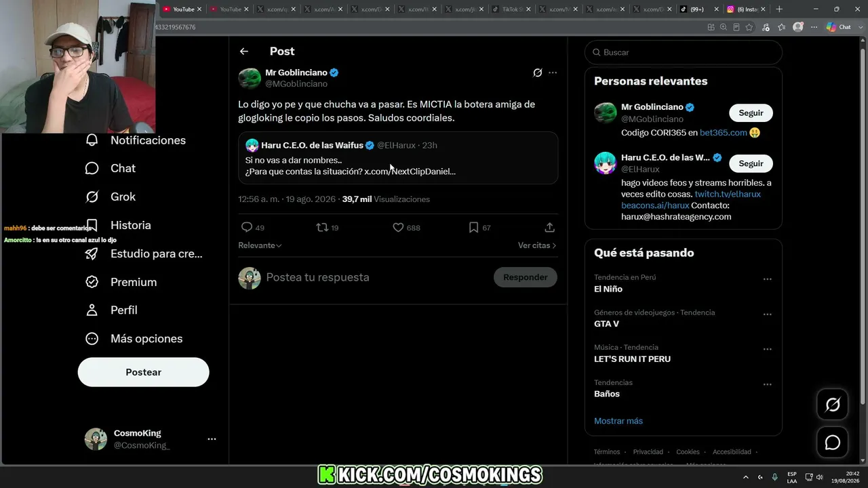Open the beacons.ai/harux link

(x=655, y=205)
